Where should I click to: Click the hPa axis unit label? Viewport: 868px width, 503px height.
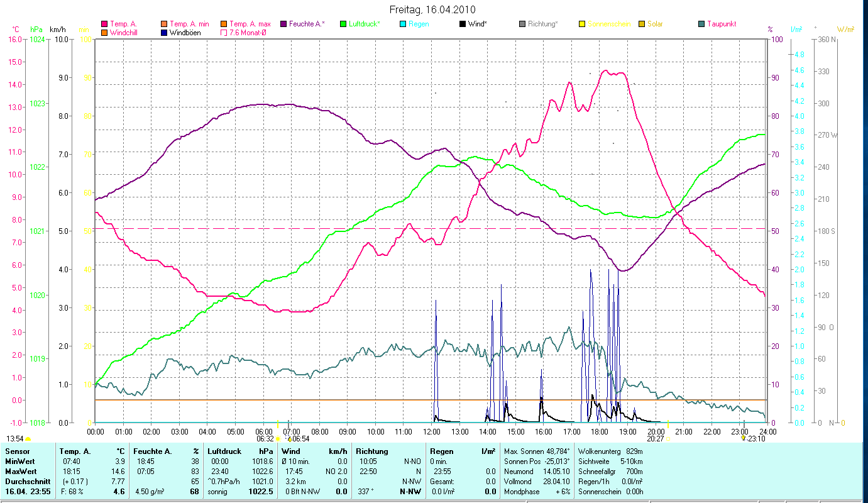tap(36, 30)
